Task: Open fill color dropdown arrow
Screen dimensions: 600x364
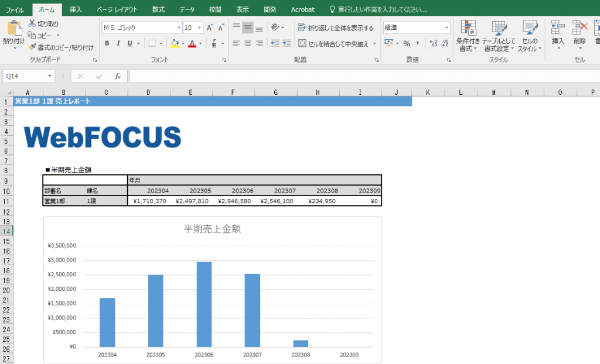Action: [x=183, y=43]
